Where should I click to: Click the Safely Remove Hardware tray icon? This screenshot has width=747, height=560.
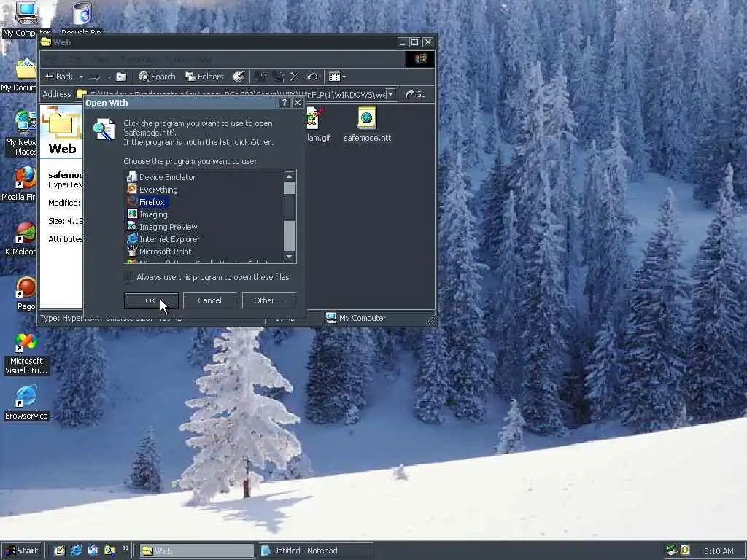671,551
